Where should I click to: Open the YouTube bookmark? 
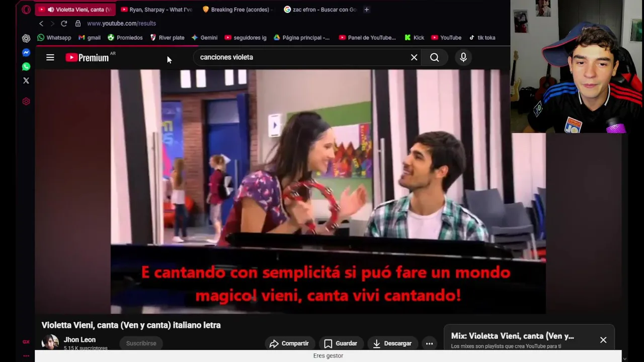[x=446, y=38]
